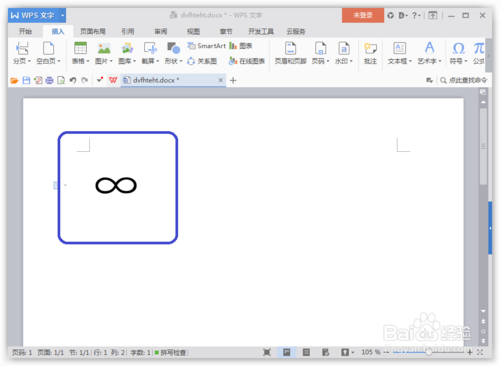The height and width of the screenshot is (366, 500).
Task: Expand the 水印 dropdown arrow
Action: 351,61
